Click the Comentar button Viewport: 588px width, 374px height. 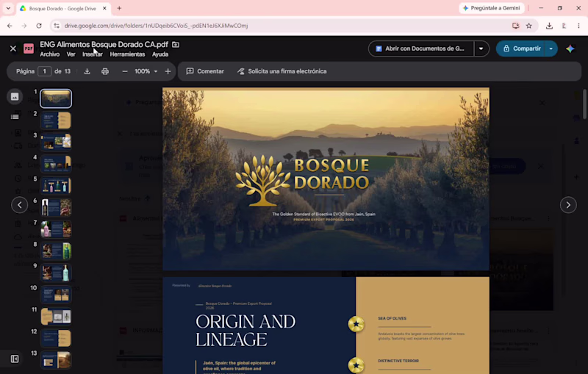(x=205, y=71)
